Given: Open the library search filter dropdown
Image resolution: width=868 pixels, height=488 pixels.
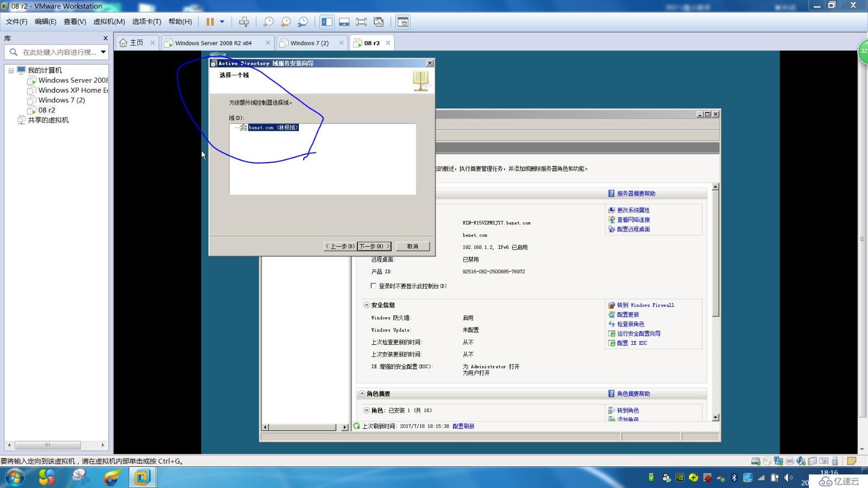Looking at the screenshot, I should (103, 52).
